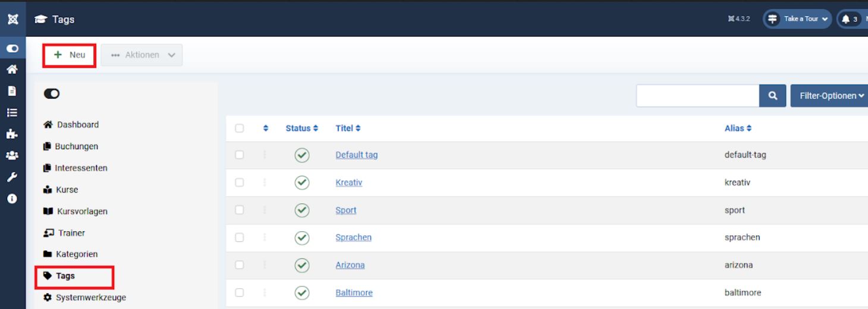This screenshot has width=868, height=309.
Task: Click the search magnifier button
Action: click(773, 96)
